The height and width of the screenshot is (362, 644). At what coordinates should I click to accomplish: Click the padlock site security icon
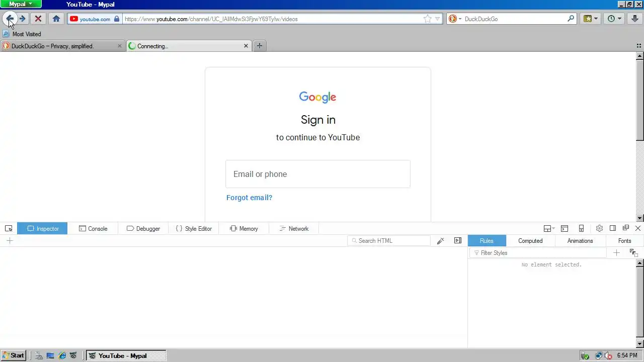[x=117, y=19]
